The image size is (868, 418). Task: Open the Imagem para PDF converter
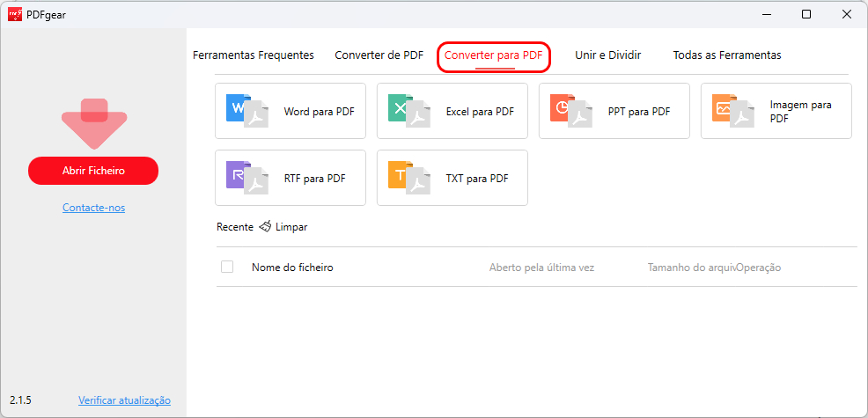tap(776, 111)
